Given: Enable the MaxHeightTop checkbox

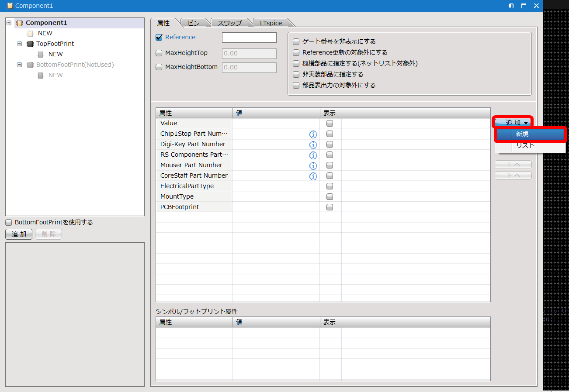Looking at the screenshot, I should [159, 53].
